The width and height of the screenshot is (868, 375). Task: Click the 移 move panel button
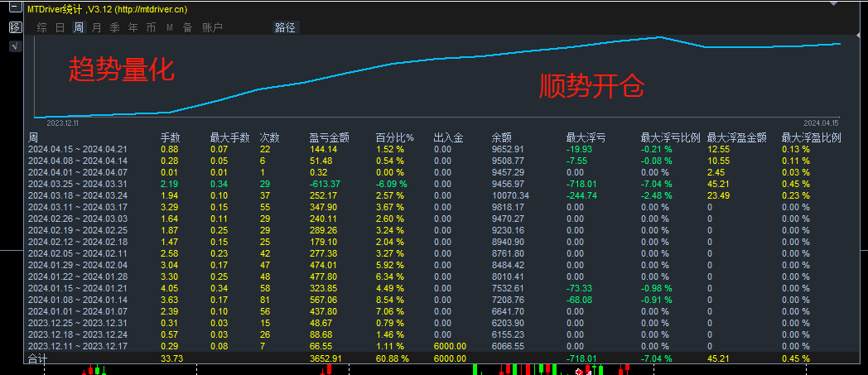(15, 27)
